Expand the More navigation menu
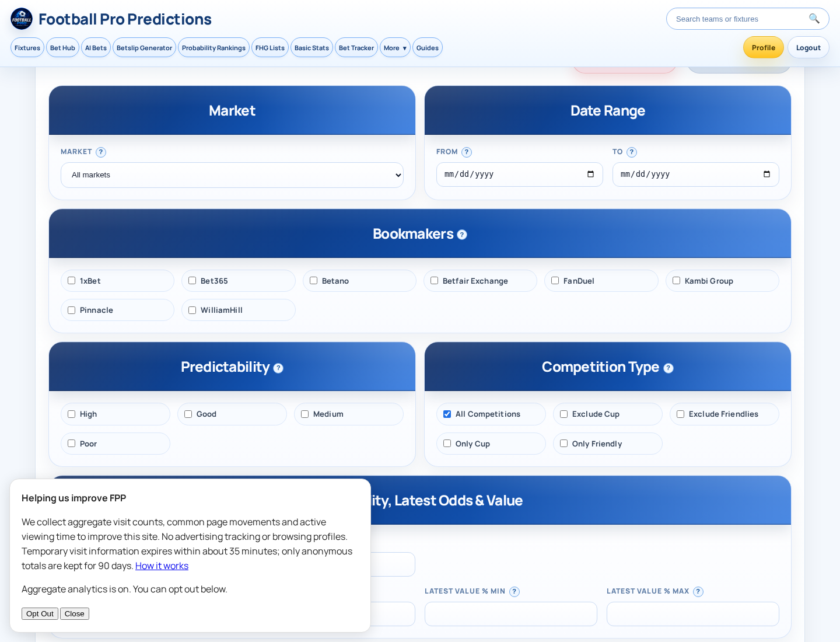 tap(395, 48)
